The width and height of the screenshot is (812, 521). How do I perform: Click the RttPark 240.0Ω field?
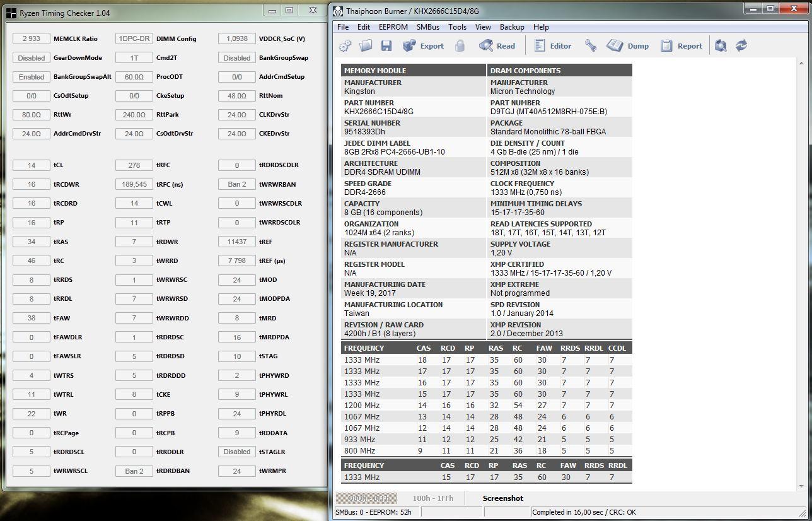(134, 114)
